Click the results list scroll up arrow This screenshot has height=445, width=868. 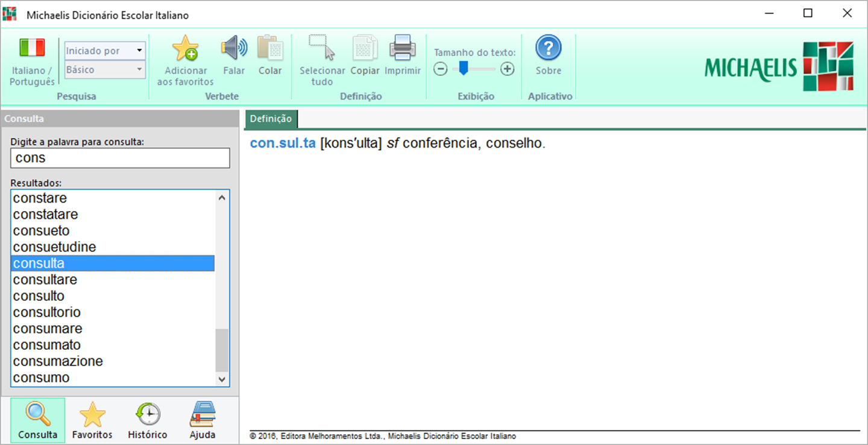click(222, 198)
